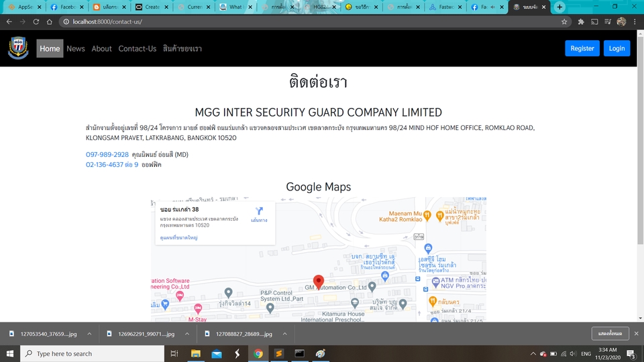This screenshot has height=362, width=644.
Task: Switch to the Facebook browser tab
Action: (x=66, y=7)
